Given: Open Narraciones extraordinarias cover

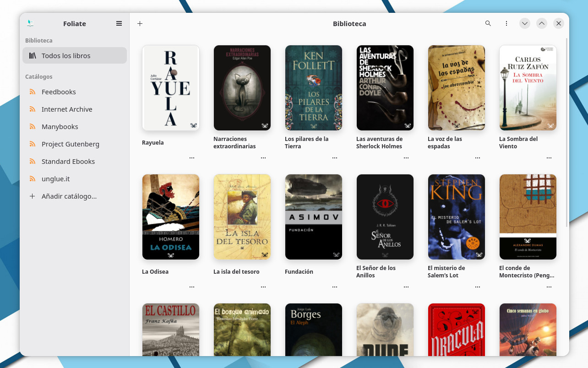Looking at the screenshot, I should click(x=242, y=88).
